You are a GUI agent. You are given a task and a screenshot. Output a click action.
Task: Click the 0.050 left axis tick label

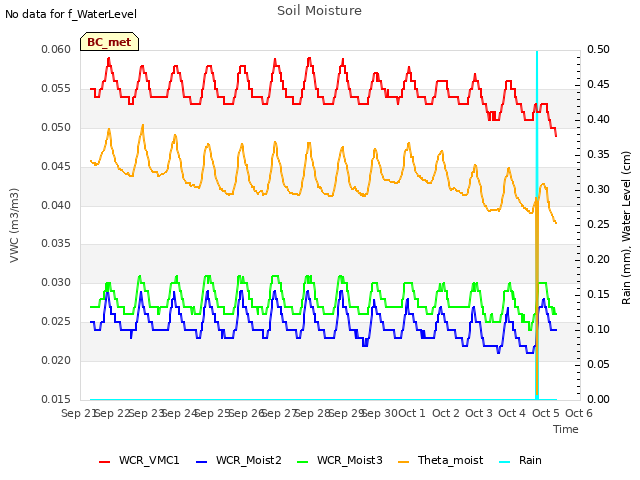56,127
